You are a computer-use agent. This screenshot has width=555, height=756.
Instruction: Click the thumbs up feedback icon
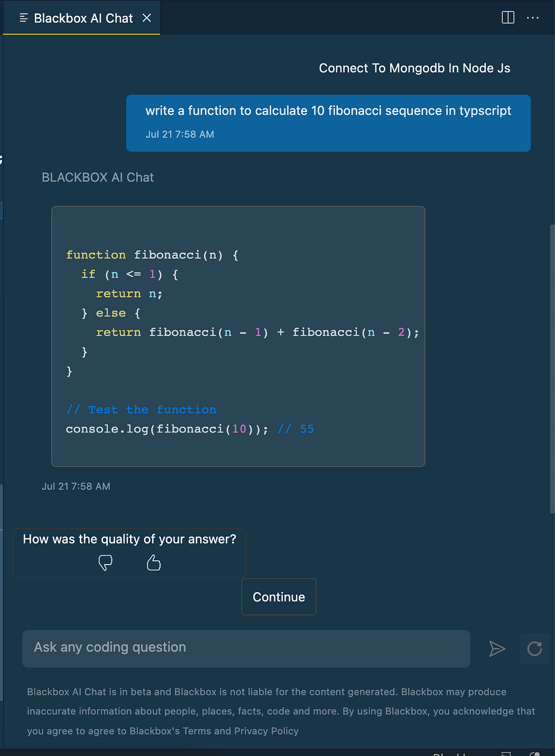(154, 563)
